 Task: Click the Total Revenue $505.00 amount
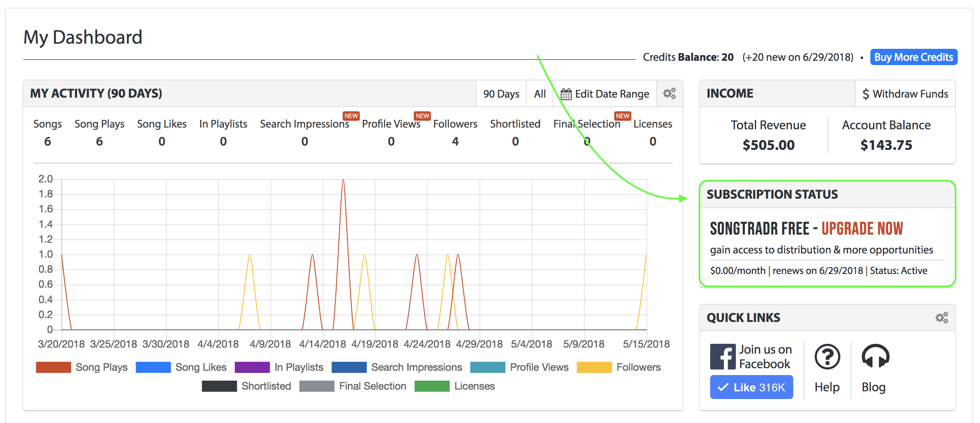tap(768, 145)
